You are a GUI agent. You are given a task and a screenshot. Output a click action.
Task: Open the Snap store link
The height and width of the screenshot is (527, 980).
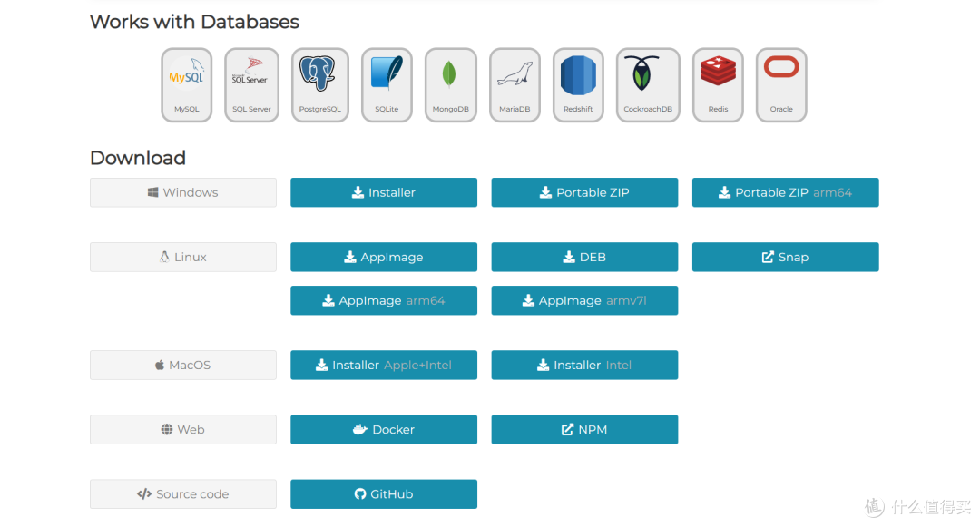click(x=785, y=257)
